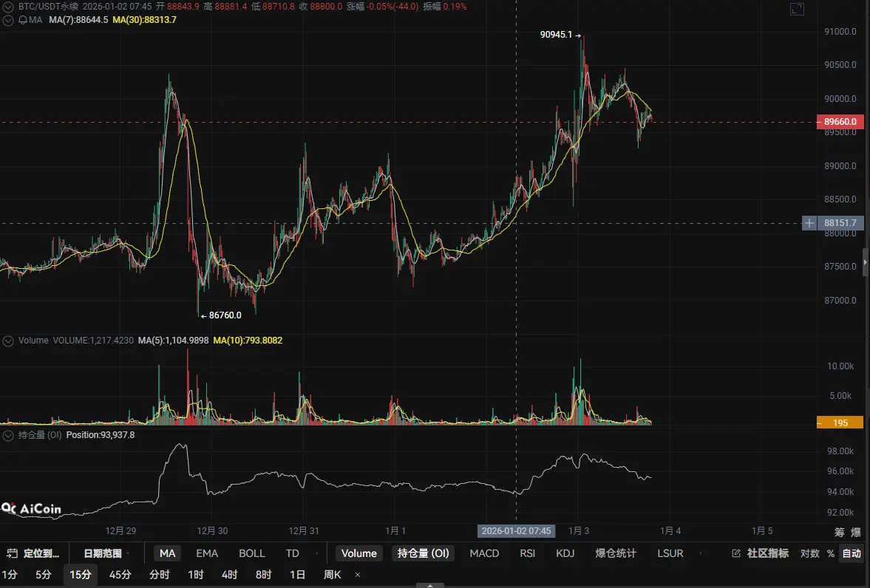
Task: Toggle the EMA main indicator
Action: pyautogui.click(x=207, y=553)
